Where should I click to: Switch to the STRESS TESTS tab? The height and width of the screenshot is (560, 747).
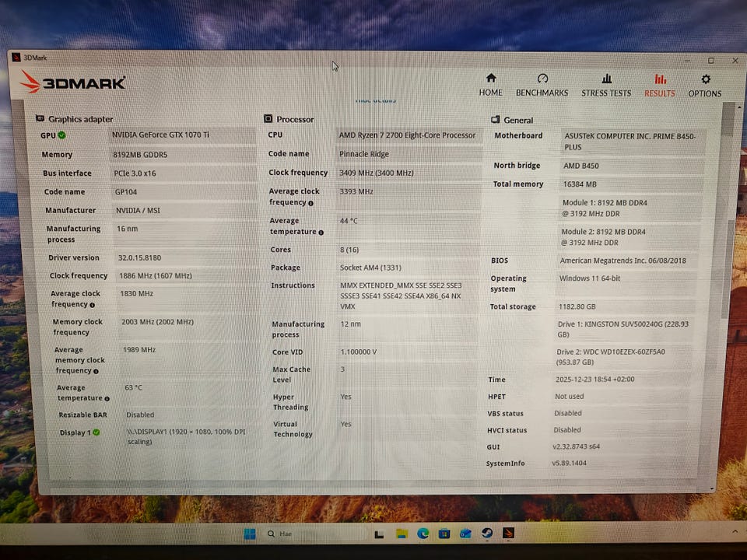[606, 86]
